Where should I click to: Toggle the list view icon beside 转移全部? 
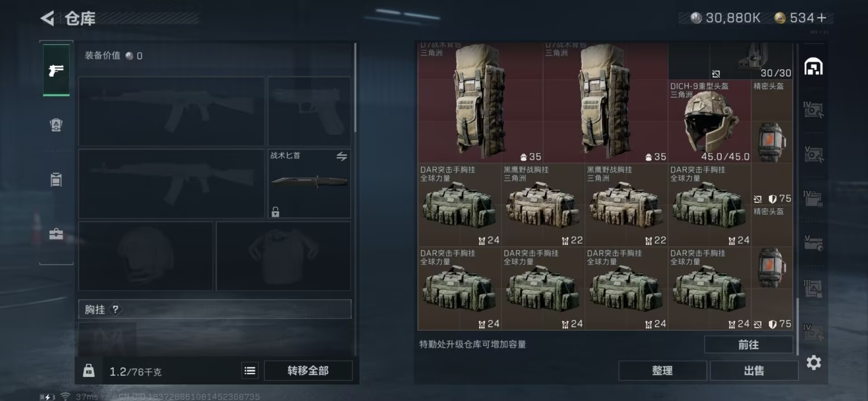pos(250,371)
